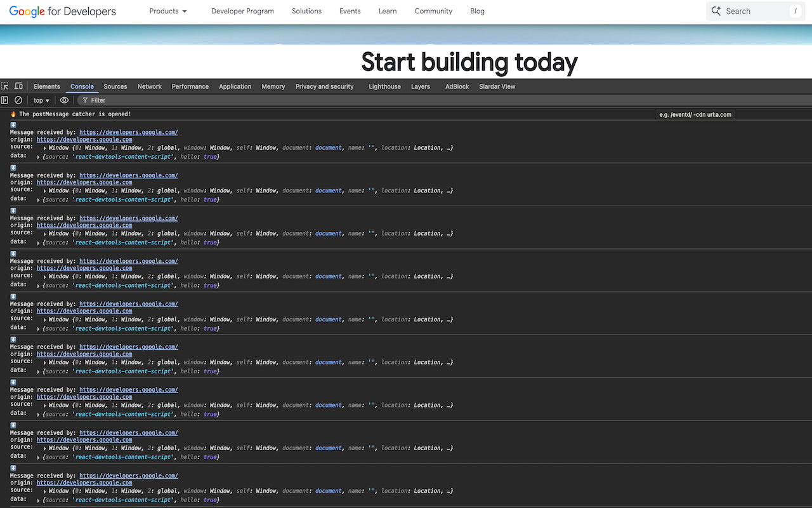
Task: Go to the Developer Program page
Action: coord(242,11)
